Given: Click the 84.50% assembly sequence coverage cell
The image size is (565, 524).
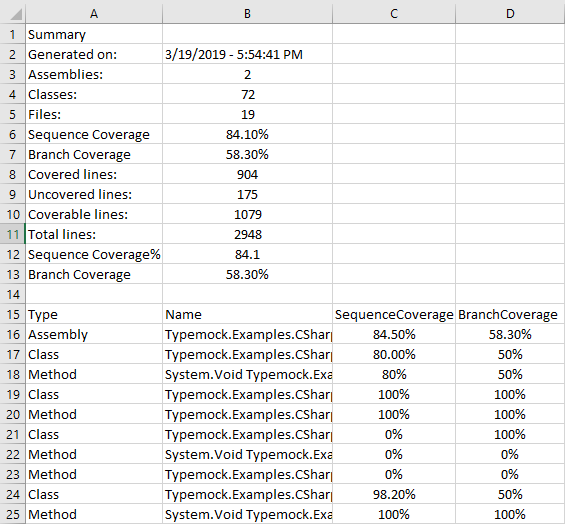Looking at the screenshot, I should tap(394, 334).
